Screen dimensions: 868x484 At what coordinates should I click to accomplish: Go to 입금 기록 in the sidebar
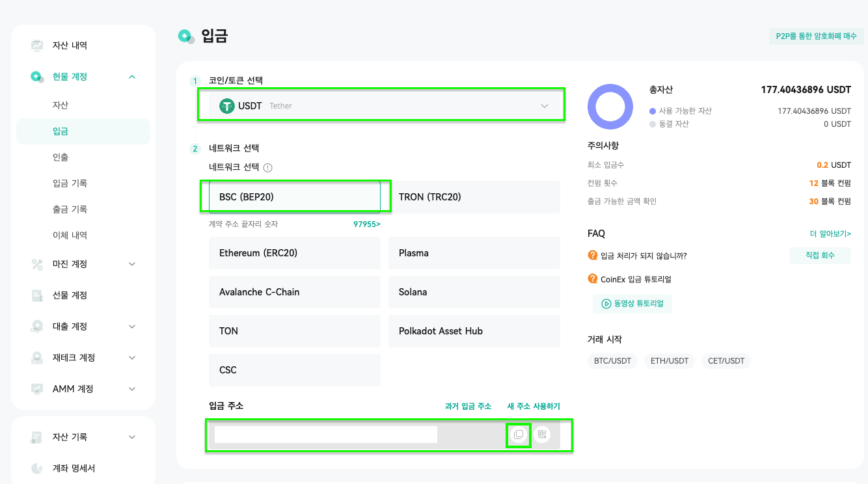(70, 183)
